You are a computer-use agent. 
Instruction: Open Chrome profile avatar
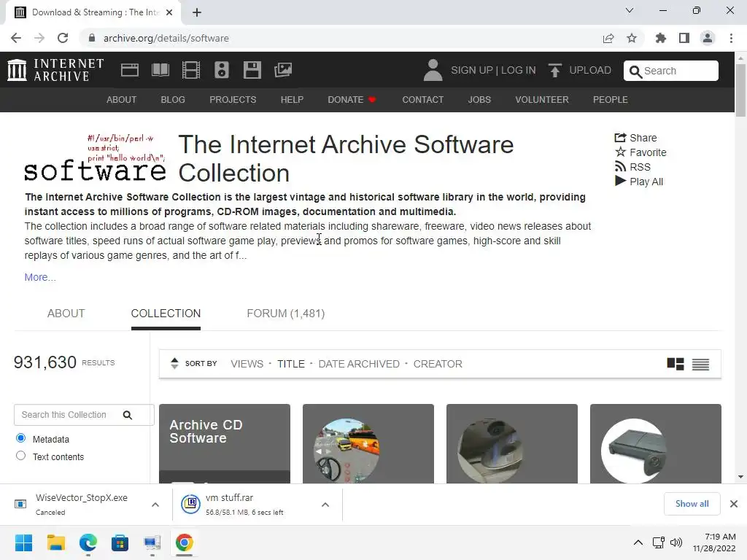[x=708, y=38]
